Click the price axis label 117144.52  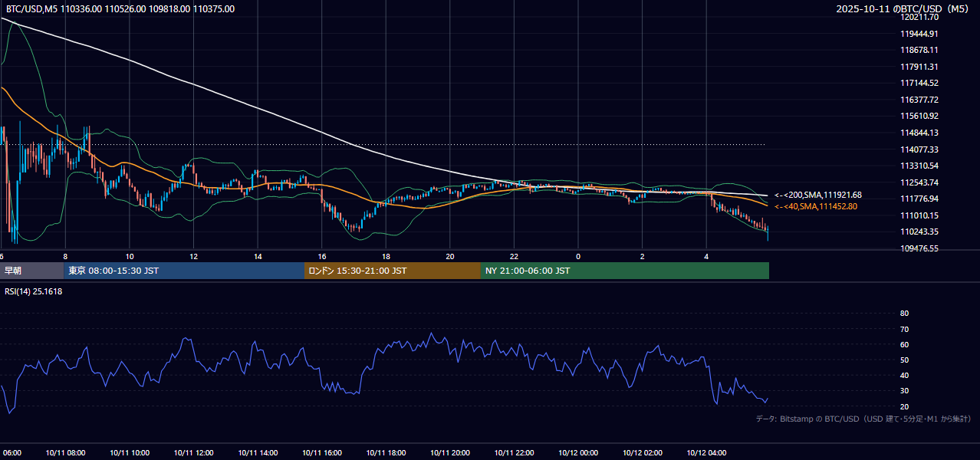click(919, 83)
